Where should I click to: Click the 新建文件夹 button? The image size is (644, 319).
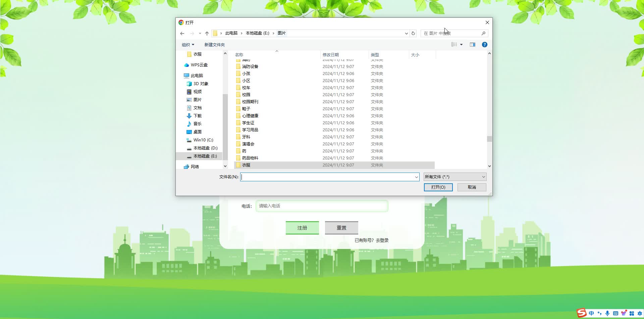coord(215,45)
